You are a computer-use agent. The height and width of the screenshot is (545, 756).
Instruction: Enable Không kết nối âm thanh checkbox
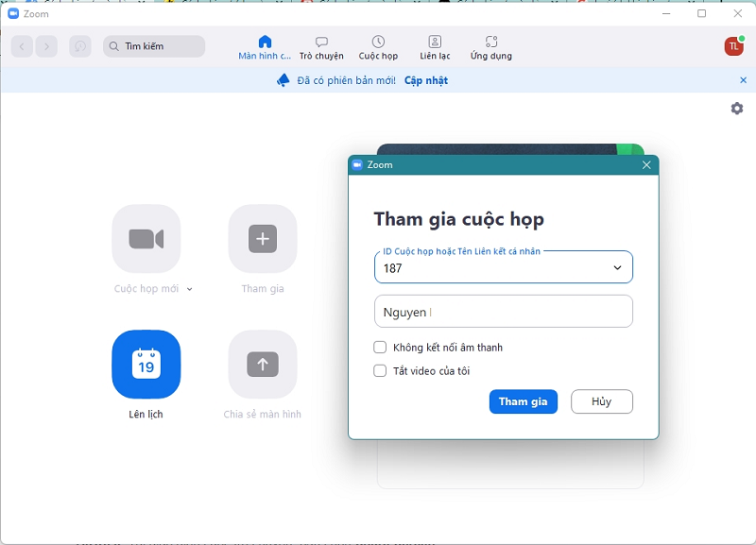pos(380,348)
